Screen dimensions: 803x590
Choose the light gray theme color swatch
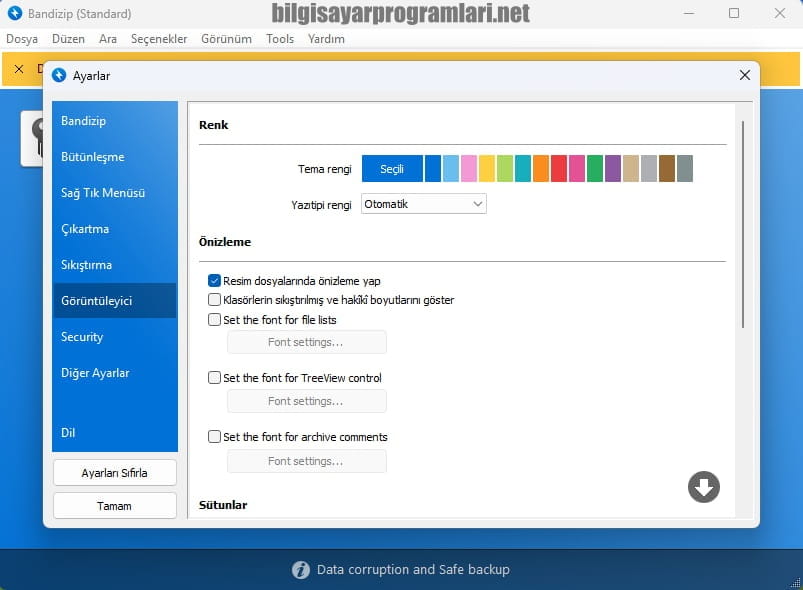click(x=649, y=168)
